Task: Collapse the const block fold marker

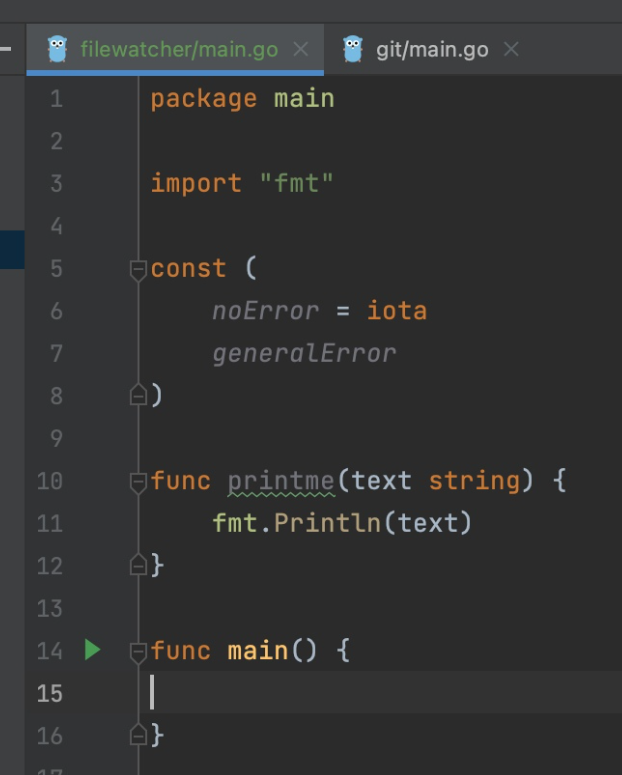Action: click(x=139, y=269)
